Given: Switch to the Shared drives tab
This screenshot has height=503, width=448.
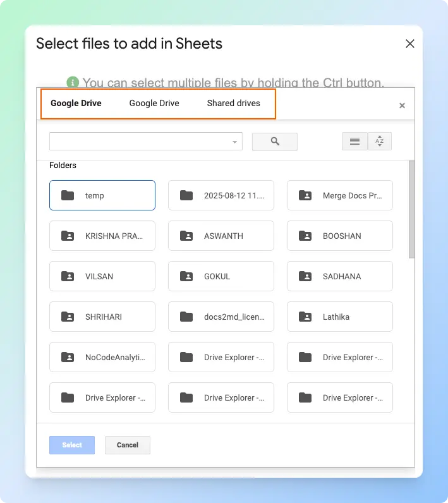Looking at the screenshot, I should click(233, 103).
